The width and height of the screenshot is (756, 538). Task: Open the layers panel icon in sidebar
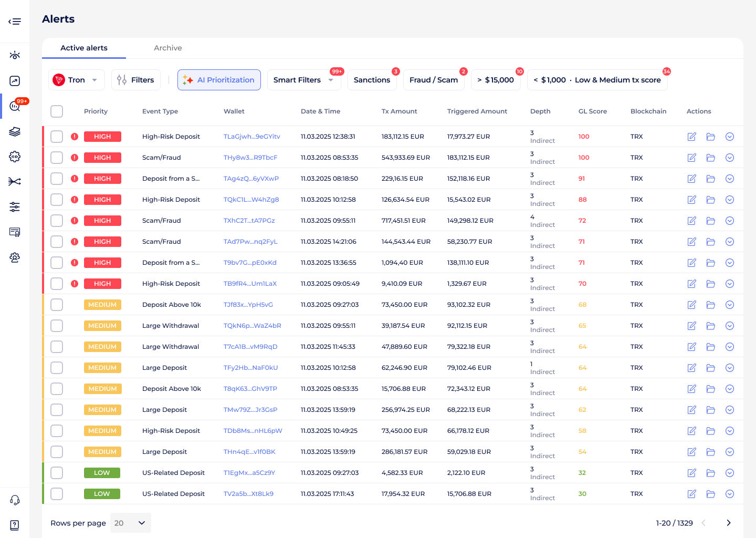pyautogui.click(x=14, y=131)
